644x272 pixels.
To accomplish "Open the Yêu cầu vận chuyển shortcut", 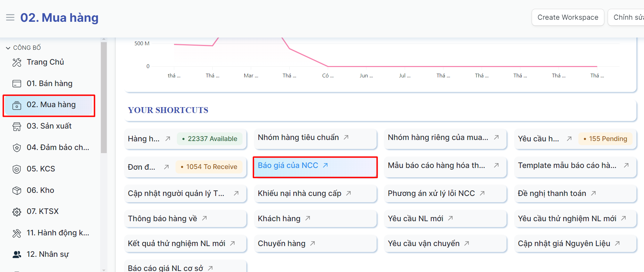I will 423,244.
